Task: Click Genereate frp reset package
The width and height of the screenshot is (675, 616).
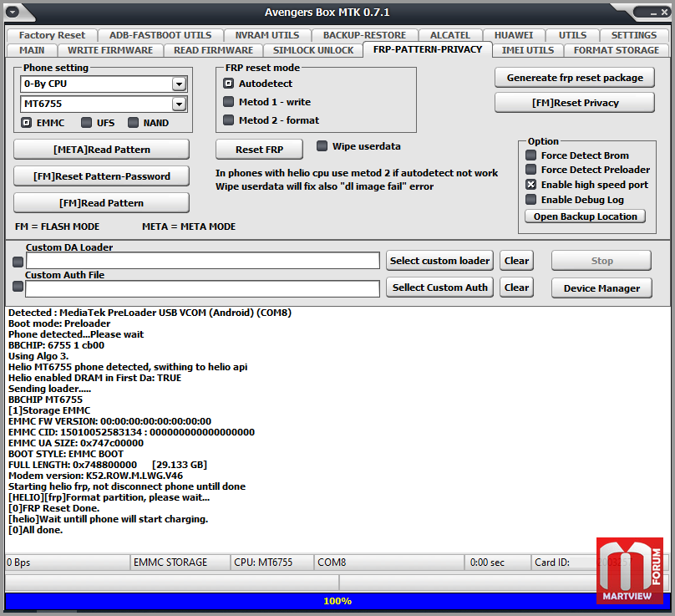Action: tap(575, 78)
